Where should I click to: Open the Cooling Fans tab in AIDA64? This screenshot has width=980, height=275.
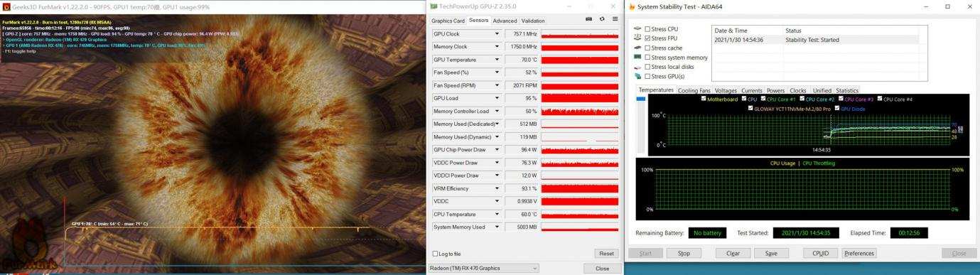pos(694,90)
